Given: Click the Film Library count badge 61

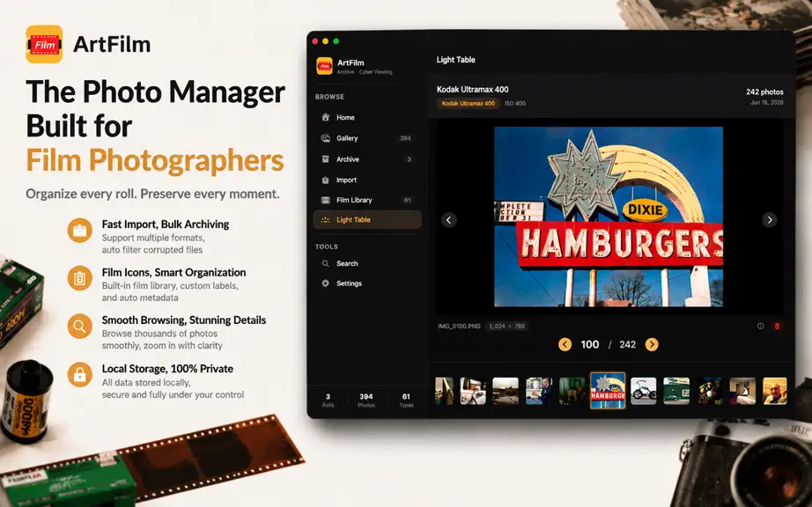Looking at the screenshot, I should tap(408, 200).
